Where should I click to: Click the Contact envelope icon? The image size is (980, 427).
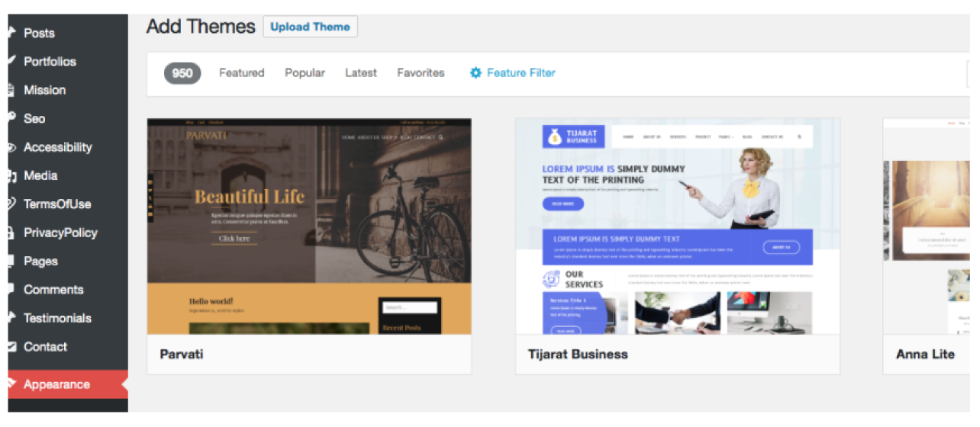[11, 346]
